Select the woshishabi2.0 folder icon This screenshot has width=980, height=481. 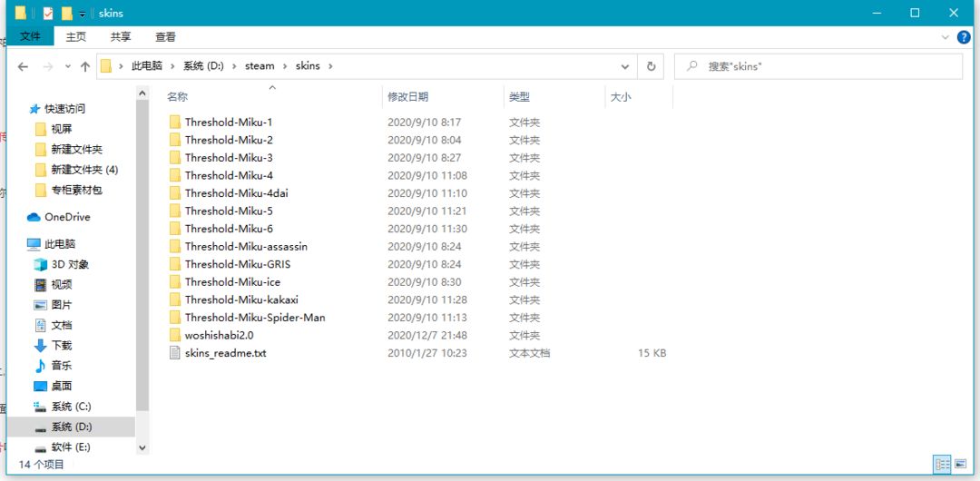coord(175,335)
